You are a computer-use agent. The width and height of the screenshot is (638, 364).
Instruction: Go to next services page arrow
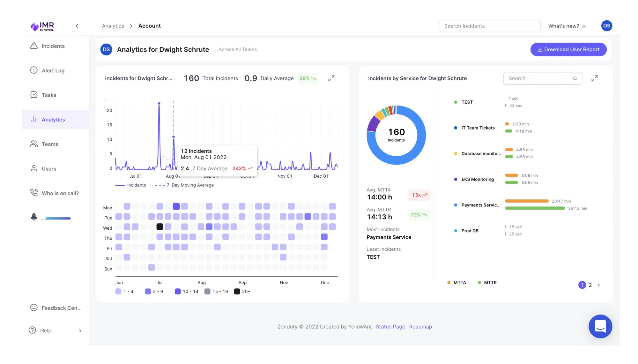click(x=598, y=285)
